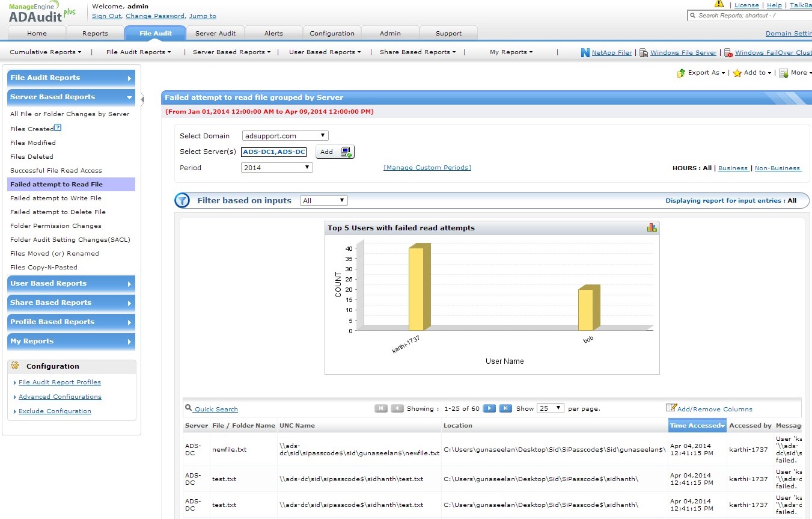Open the per page count dropdown
812x519 pixels.
click(550, 408)
